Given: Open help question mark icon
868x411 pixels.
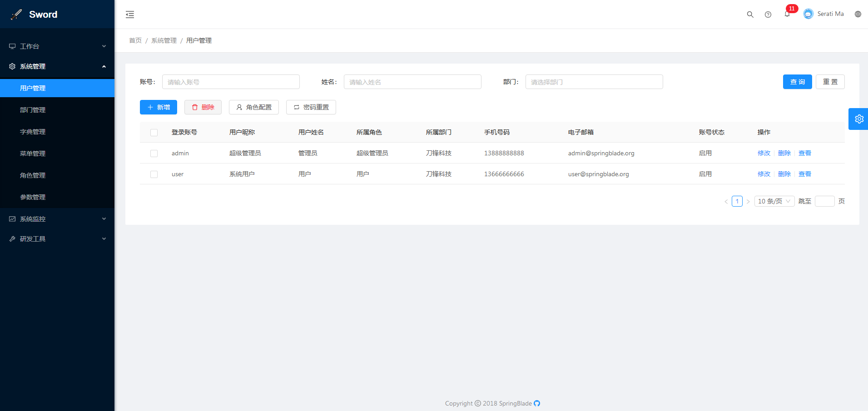Looking at the screenshot, I should pos(768,15).
